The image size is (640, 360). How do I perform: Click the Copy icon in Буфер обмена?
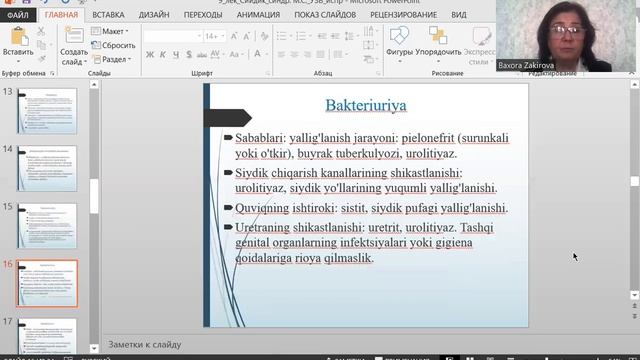click(42, 45)
